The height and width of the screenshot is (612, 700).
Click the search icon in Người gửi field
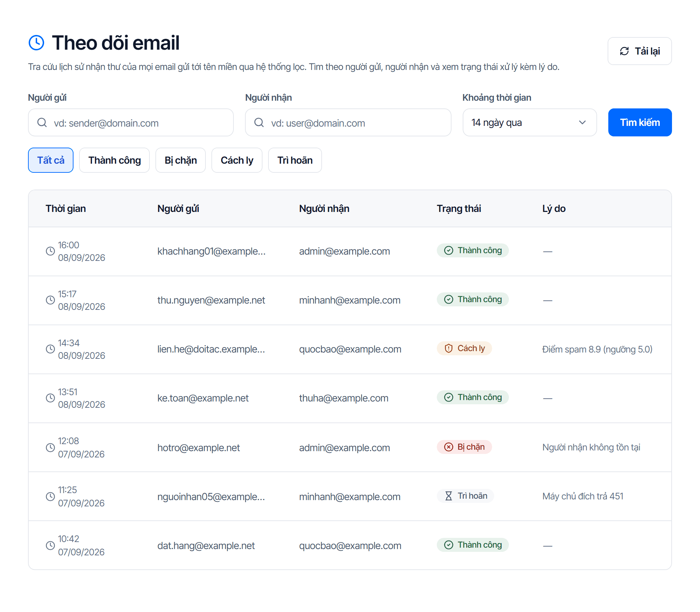click(x=42, y=122)
